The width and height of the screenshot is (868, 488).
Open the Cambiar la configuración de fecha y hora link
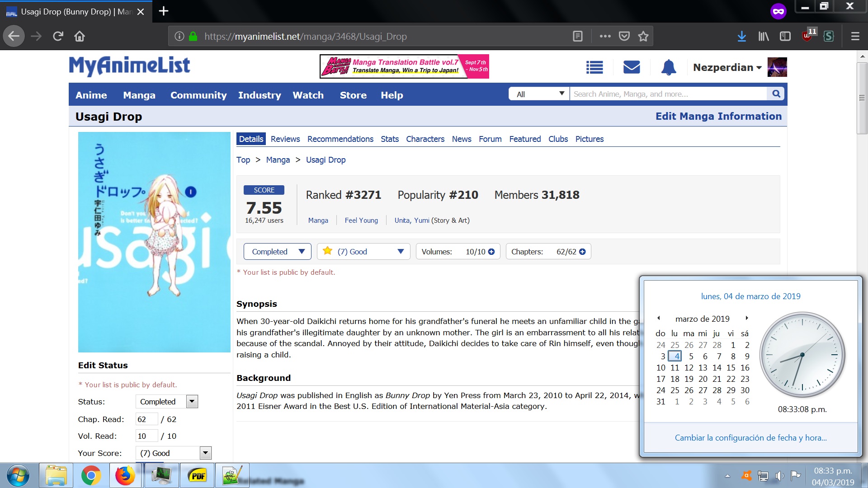750,438
